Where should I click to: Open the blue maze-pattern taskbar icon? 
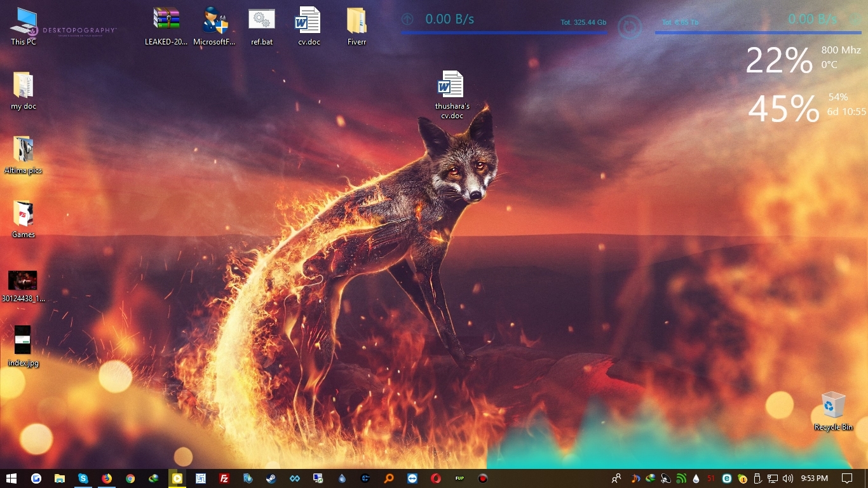200,478
